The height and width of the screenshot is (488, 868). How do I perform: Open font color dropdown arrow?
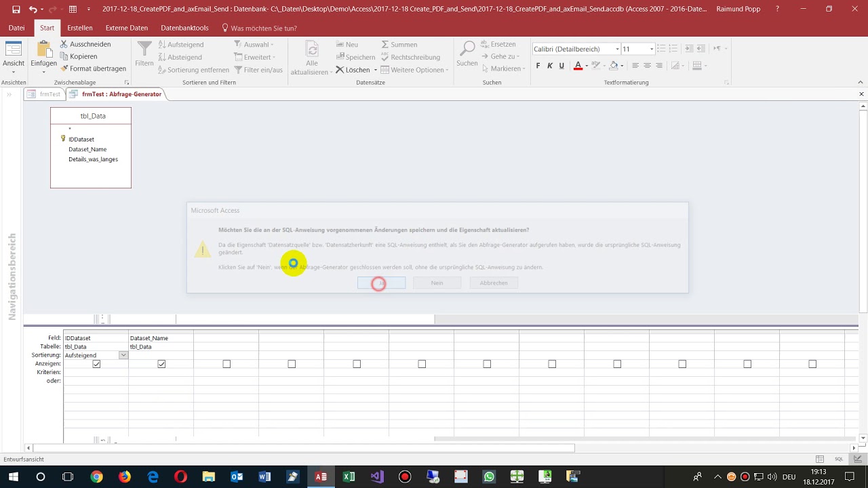(x=587, y=66)
